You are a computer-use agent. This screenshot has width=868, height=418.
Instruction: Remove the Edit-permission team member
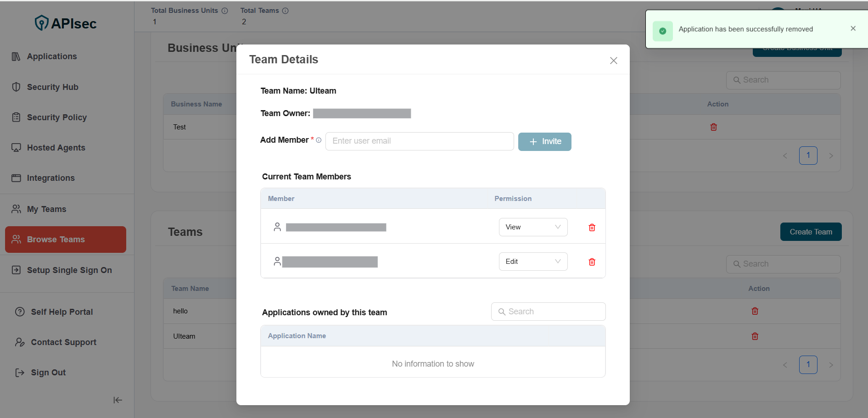tap(592, 262)
